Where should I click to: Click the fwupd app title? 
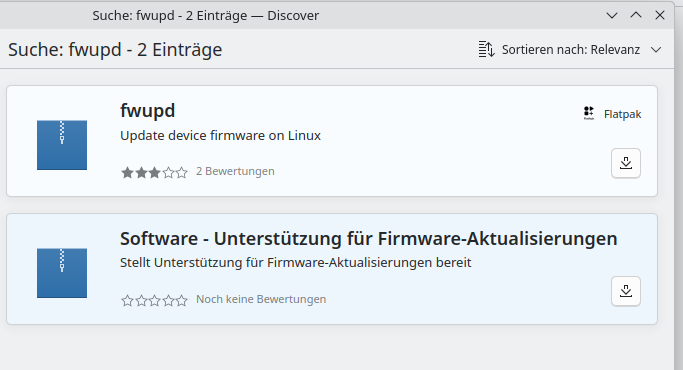[147, 111]
